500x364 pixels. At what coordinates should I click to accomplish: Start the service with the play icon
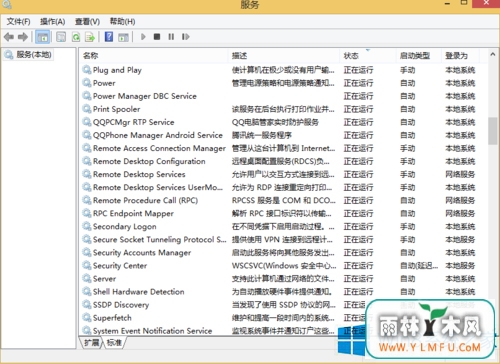[143, 37]
